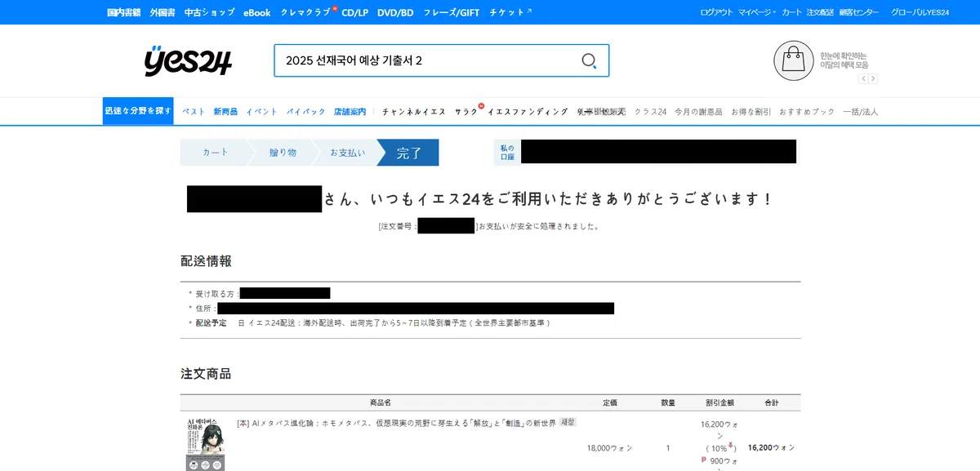Open CD/LP in top menu
The image size is (980, 471).
(x=354, y=12)
